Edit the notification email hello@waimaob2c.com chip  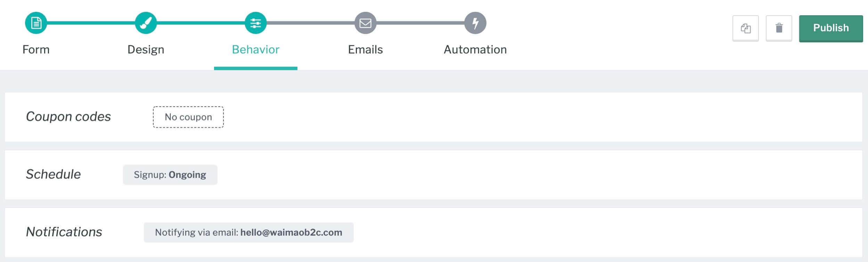point(248,232)
